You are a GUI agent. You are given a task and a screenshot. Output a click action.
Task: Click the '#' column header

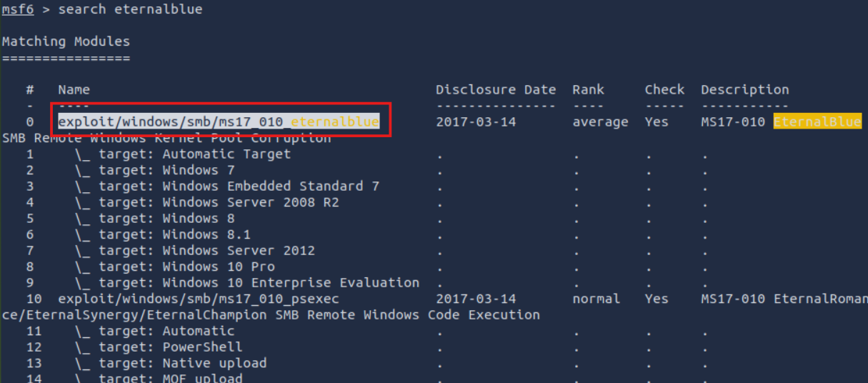[30, 90]
